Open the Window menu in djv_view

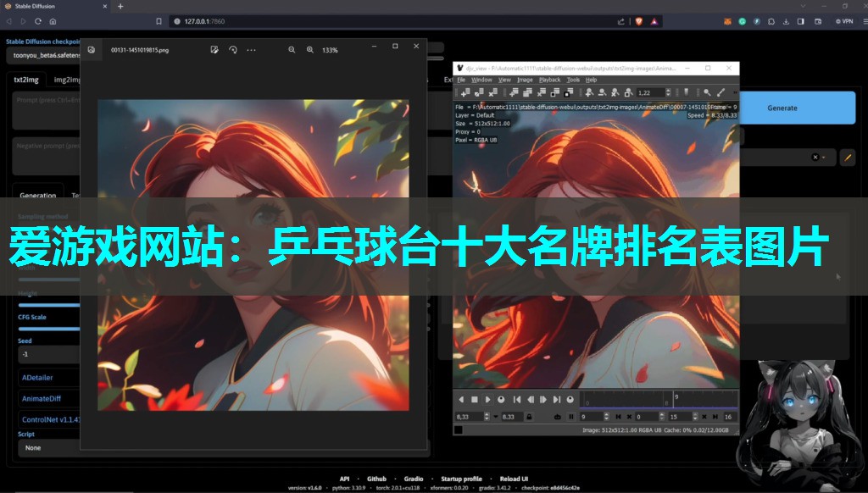point(481,80)
